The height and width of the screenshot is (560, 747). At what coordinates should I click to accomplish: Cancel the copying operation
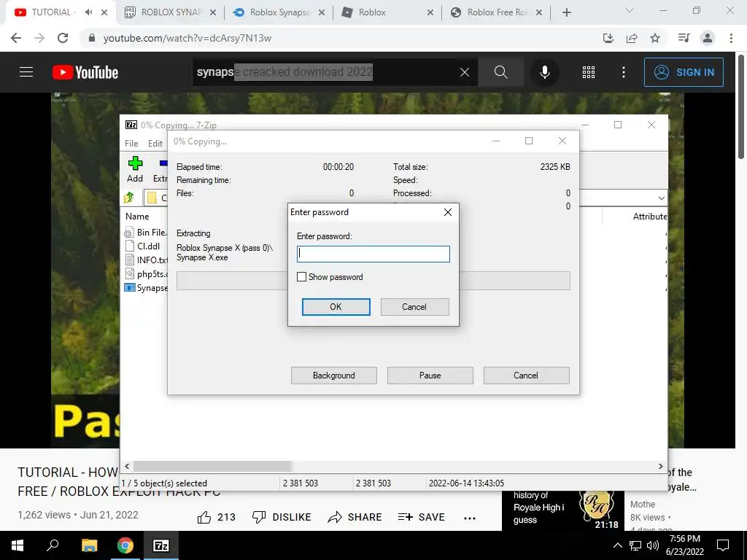coord(526,376)
